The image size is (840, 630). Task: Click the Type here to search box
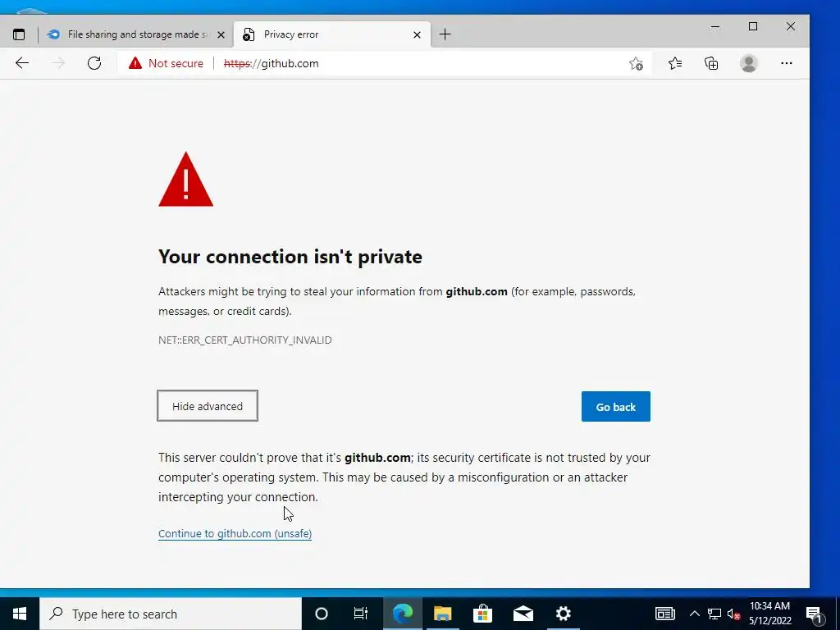171,614
